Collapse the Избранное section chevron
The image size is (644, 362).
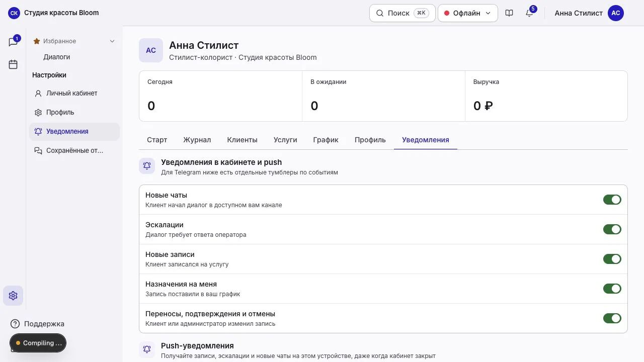pyautogui.click(x=112, y=41)
